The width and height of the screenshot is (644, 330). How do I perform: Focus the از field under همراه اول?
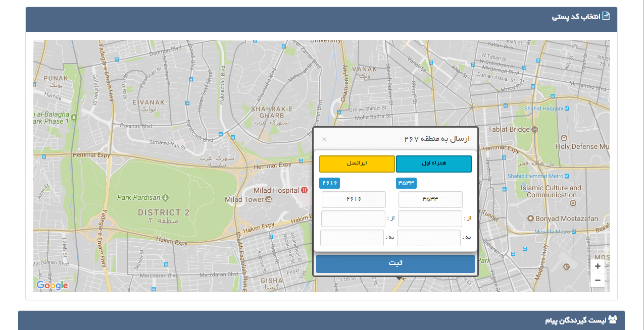coord(430,219)
